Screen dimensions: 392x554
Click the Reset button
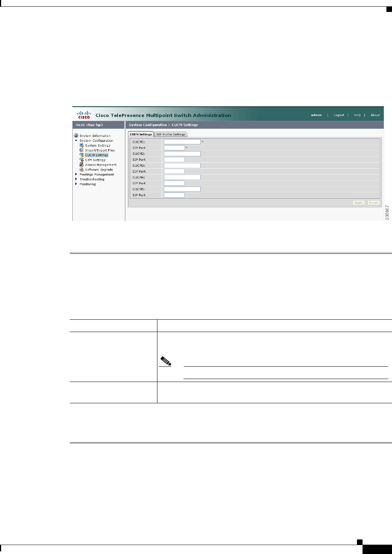point(373,203)
